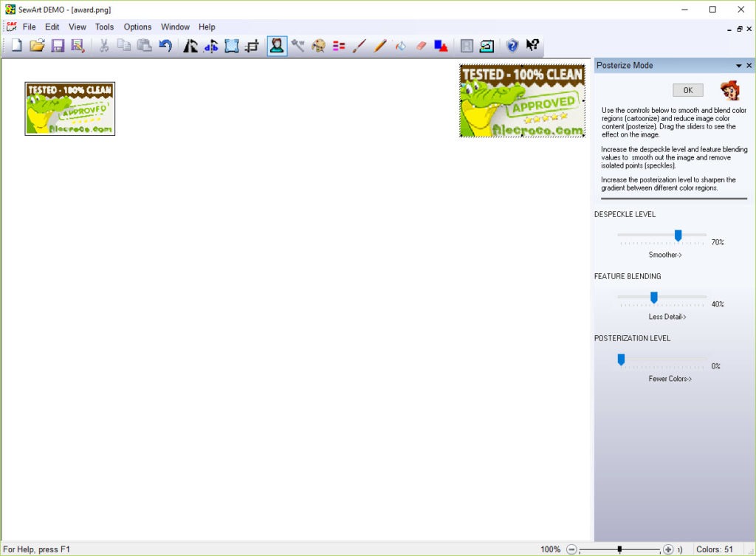The width and height of the screenshot is (756, 556).
Task: Click the Feature Blending slider handle
Action: pyautogui.click(x=654, y=298)
